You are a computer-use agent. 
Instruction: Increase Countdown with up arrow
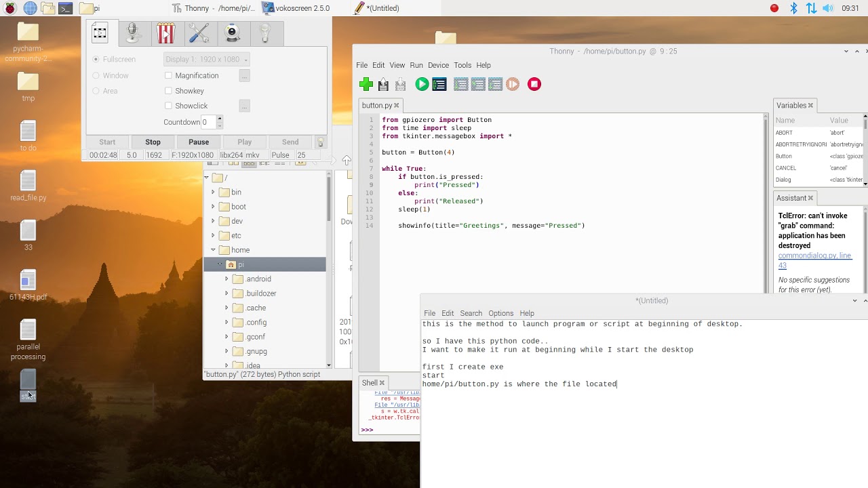(x=219, y=119)
